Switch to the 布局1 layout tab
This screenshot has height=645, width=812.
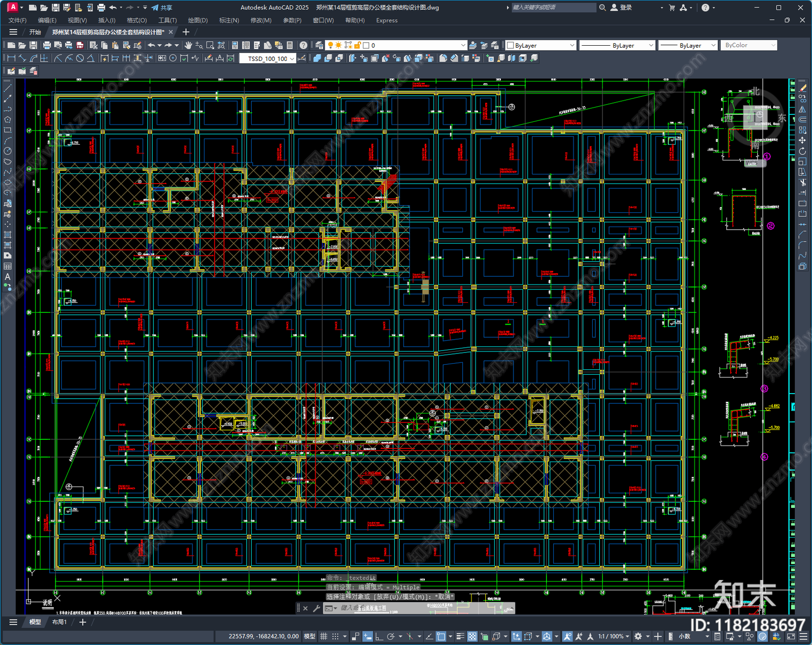59,622
